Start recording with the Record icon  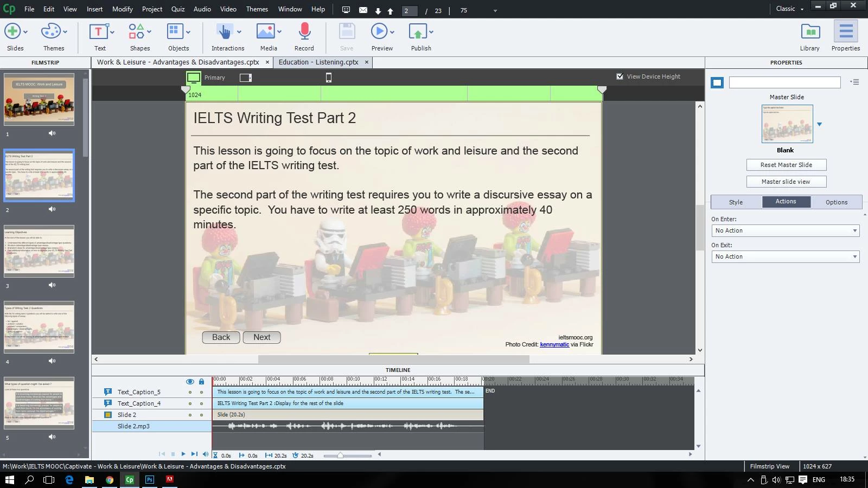(x=304, y=31)
